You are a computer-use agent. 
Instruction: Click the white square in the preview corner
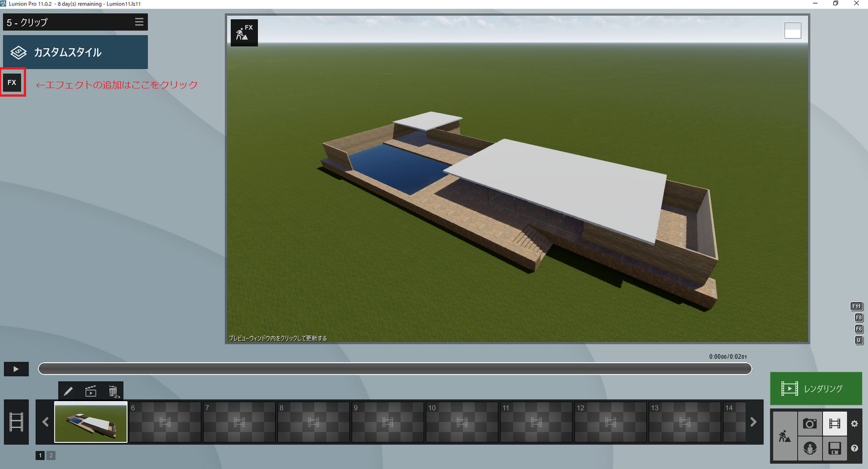point(793,30)
